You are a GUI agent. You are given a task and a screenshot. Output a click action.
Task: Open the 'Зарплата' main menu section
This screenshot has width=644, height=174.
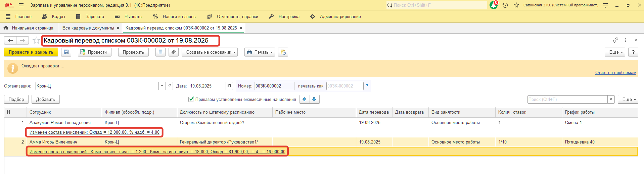(x=94, y=16)
